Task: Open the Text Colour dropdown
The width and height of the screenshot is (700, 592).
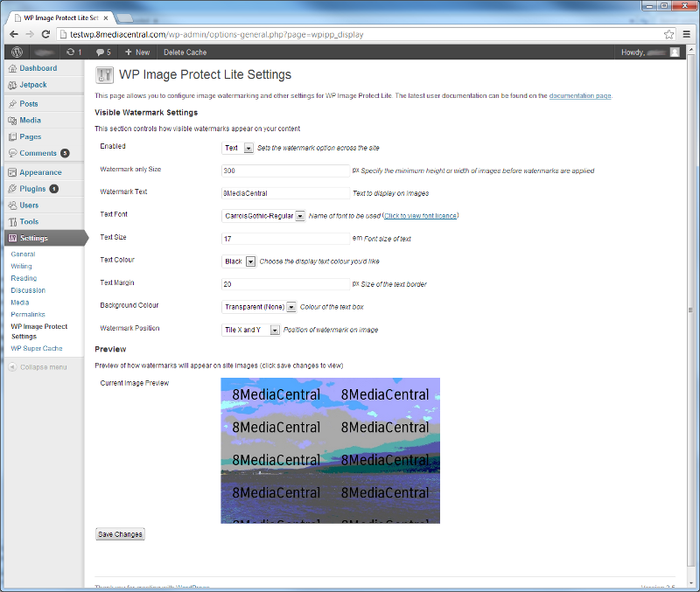Action: (239, 261)
